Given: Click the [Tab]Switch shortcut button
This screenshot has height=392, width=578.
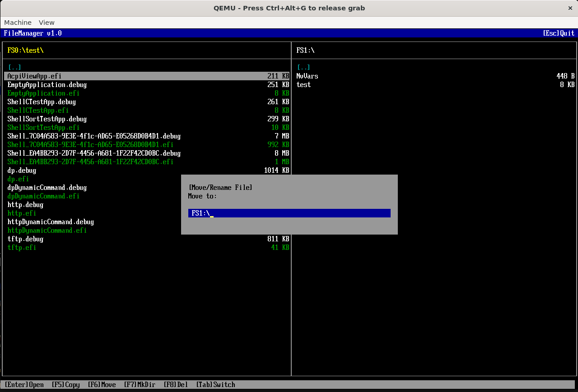Looking at the screenshot, I should (215, 385).
